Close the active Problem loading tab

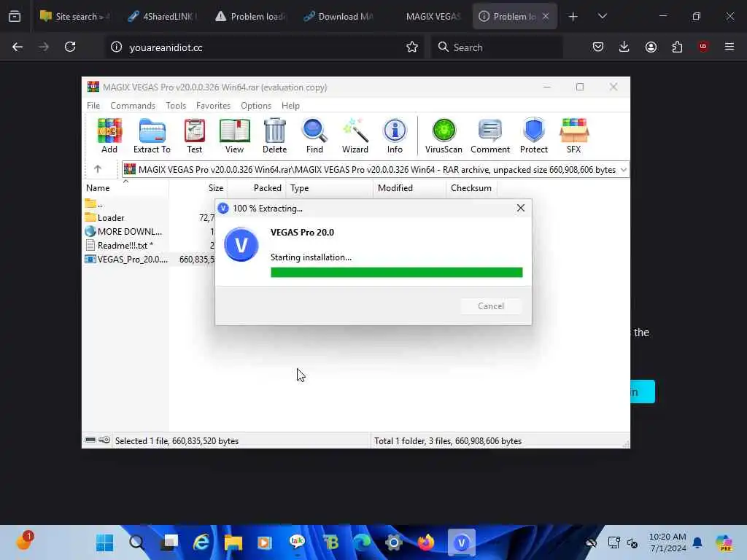coord(546,17)
